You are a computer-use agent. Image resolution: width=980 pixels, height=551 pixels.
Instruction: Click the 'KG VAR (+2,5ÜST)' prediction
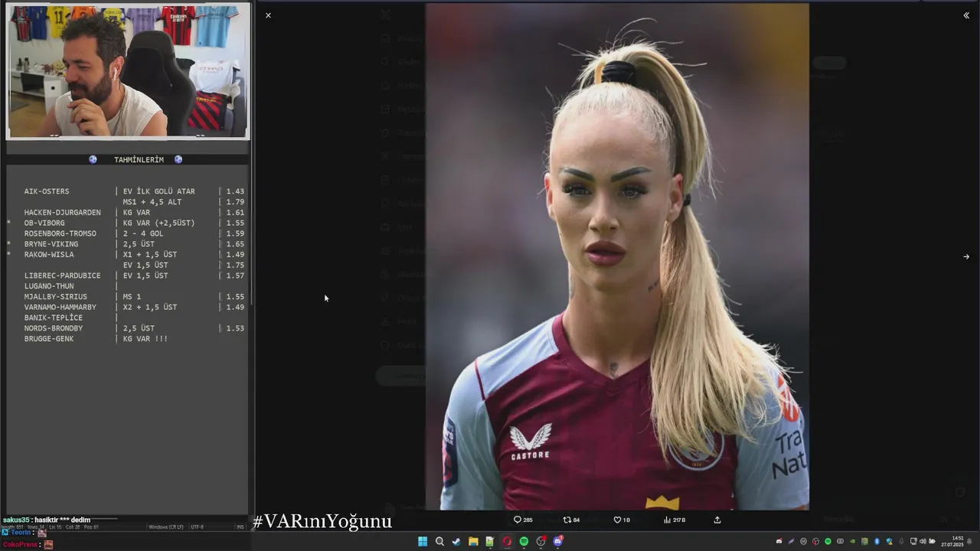pyautogui.click(x=159, y=223)
